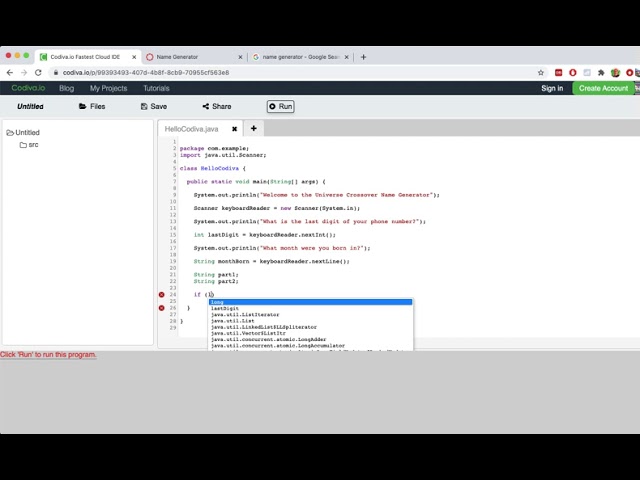Open the extensions puzzle-piece icon
This screenshot has height=480, width=640.
tap(601, 73)
